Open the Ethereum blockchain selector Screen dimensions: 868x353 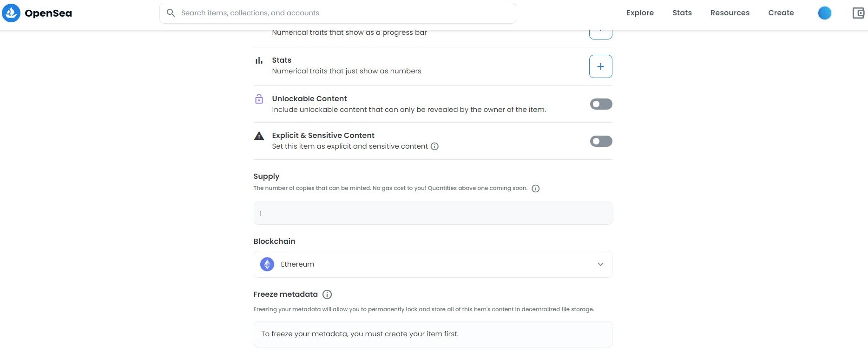433,264
